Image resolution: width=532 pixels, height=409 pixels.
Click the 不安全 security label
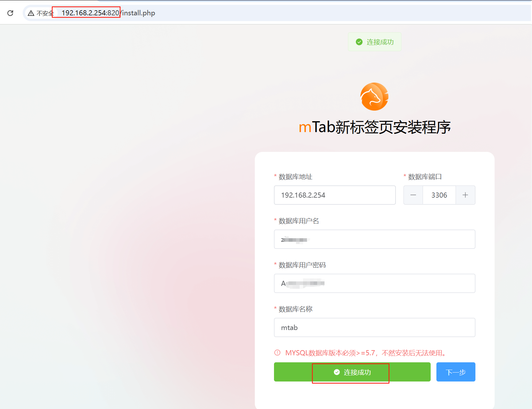pos(45,13)
